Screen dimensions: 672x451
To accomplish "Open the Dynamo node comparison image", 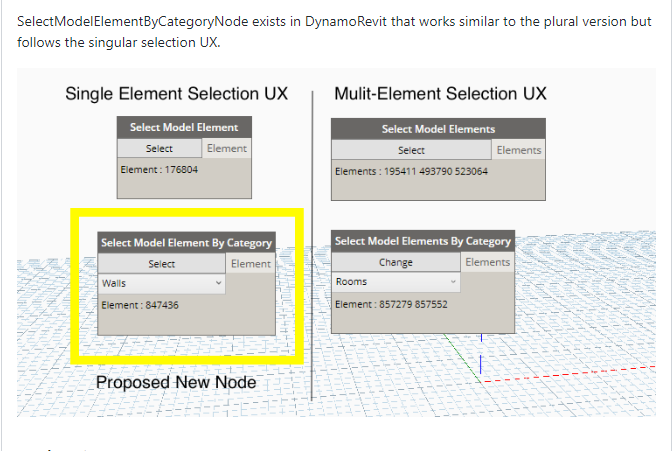I will [x=336, y=242].
